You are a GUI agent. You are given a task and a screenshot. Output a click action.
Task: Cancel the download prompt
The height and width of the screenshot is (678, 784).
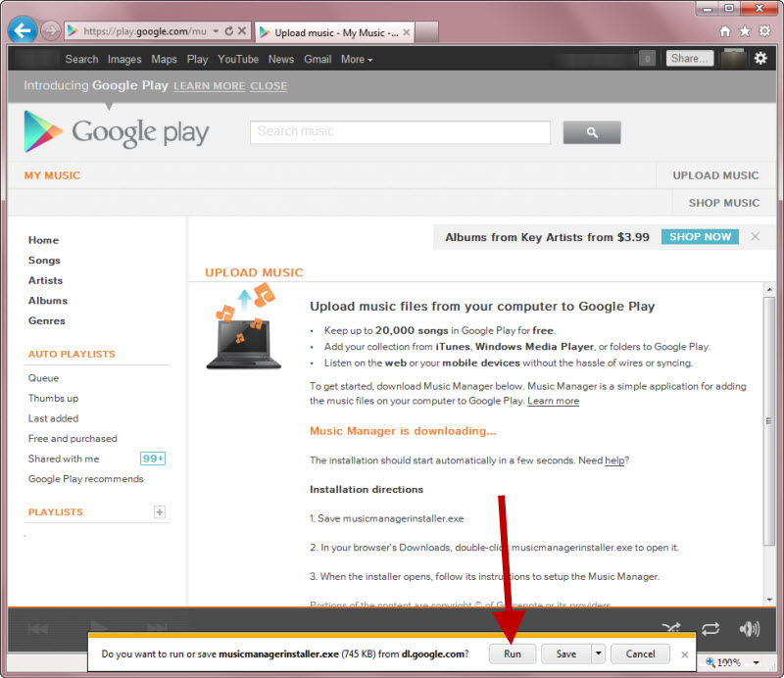point(640,654)
